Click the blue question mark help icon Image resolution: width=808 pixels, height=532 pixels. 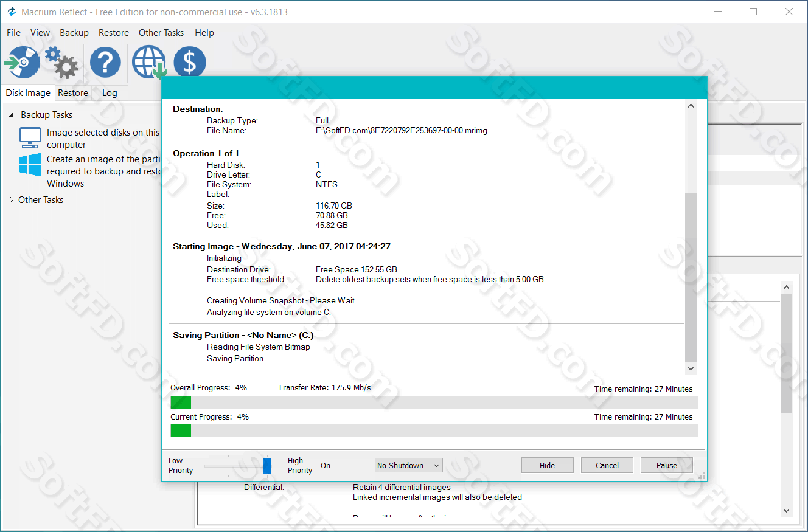click(105, 62)
